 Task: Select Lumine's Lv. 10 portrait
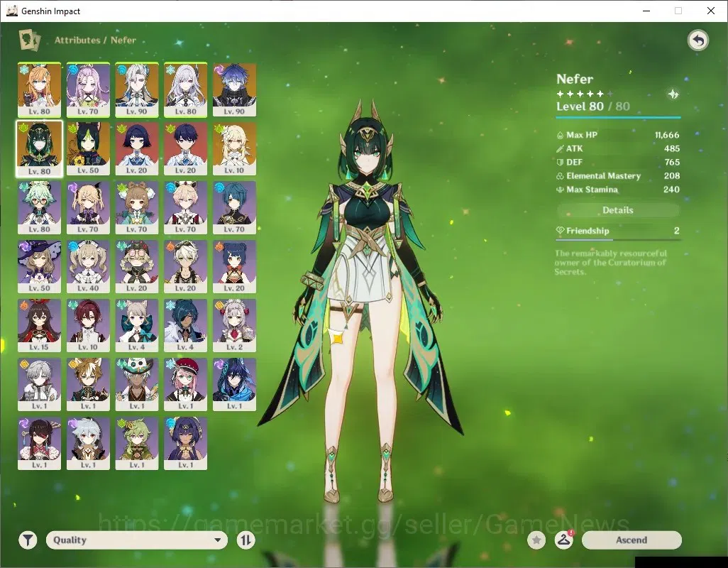[234, 149]
